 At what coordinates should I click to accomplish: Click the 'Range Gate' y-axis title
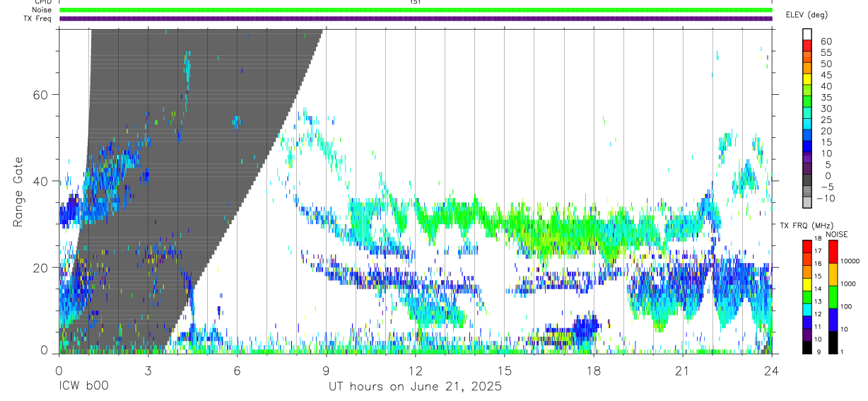pyautogui.click(x=19, y=192)
